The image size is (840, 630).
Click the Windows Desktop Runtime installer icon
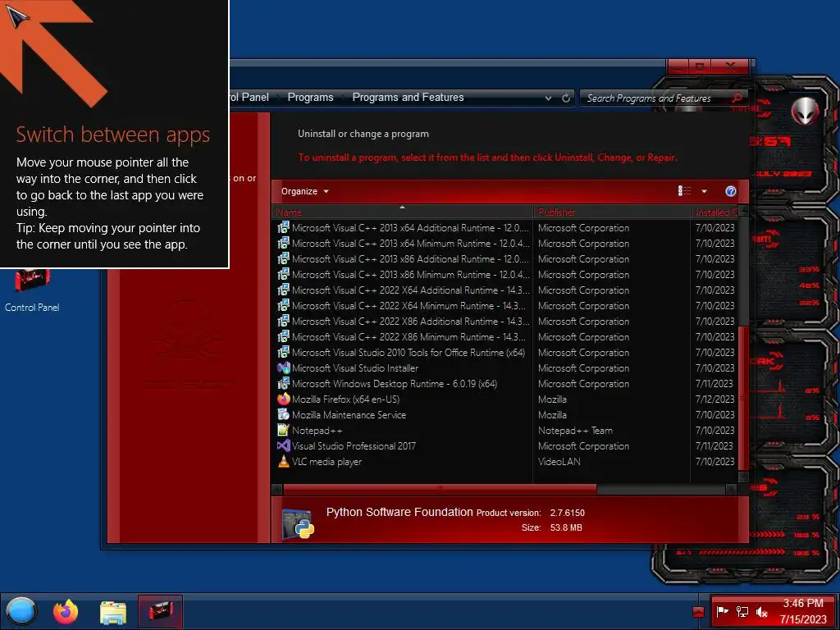(283, 384)
